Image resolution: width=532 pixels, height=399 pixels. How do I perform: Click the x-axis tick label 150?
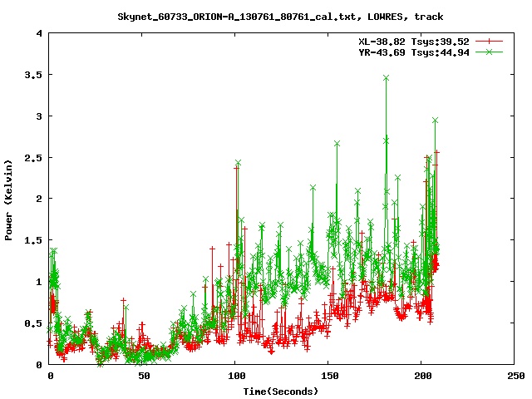[x=330, y=376]
